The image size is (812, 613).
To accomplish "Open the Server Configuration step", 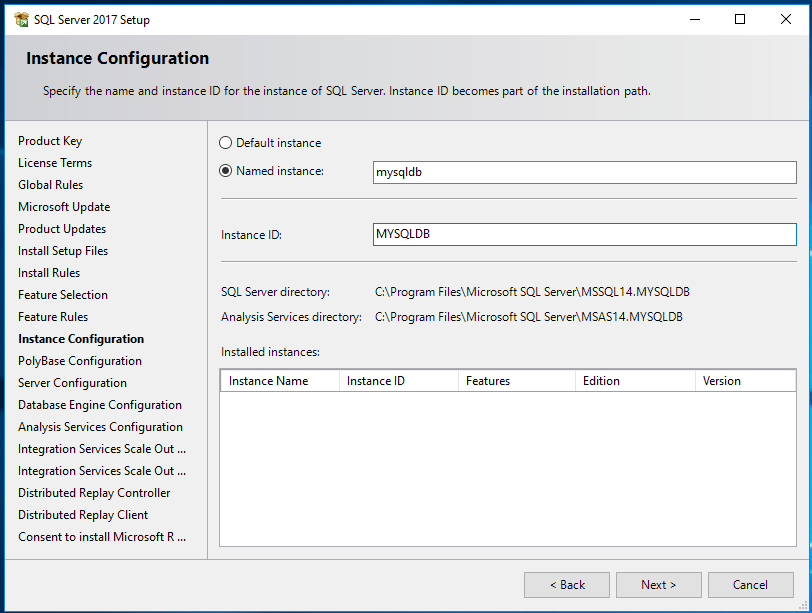I will click(x=72, y=383).
